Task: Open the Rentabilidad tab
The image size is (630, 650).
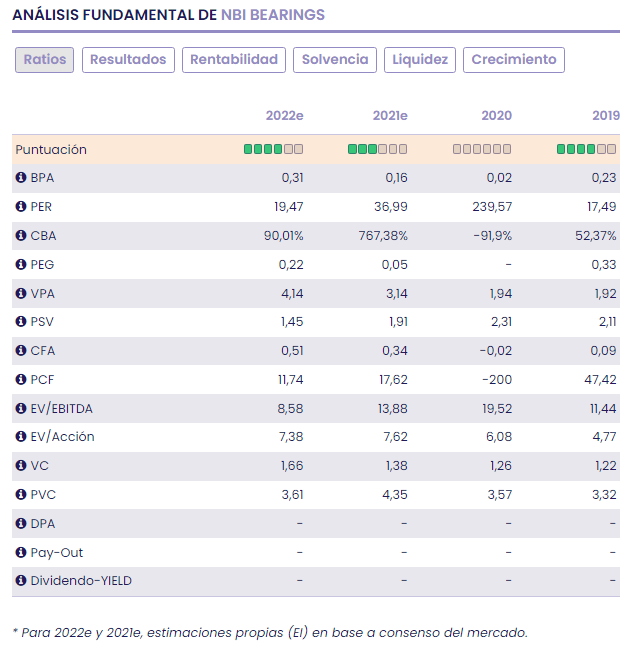Action: [234, 60]
